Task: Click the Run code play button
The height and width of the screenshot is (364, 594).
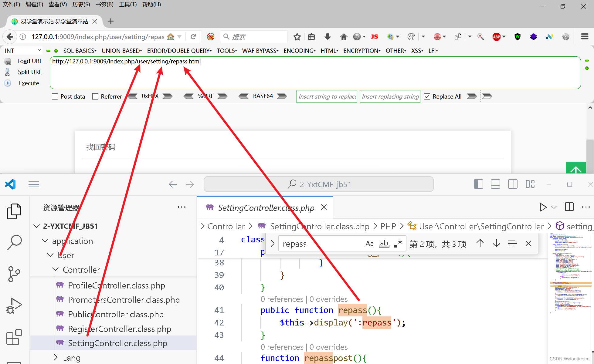Action: 543,207
